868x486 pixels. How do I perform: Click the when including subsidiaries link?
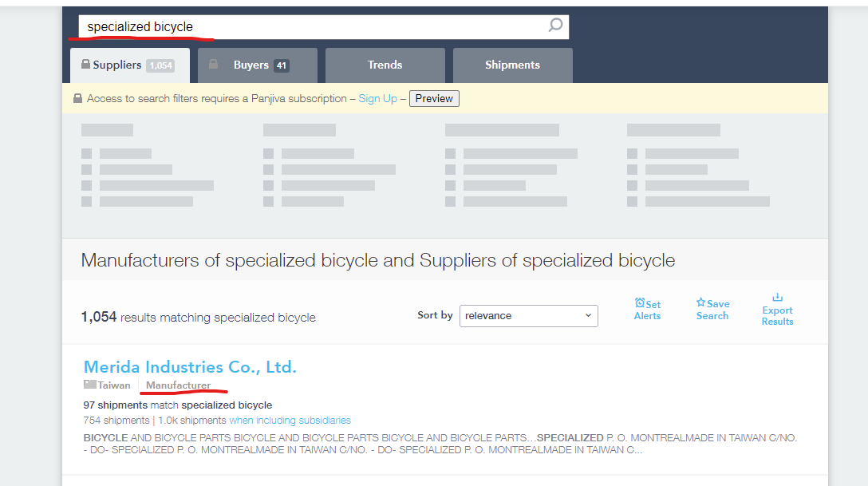[x=290, y=421]
